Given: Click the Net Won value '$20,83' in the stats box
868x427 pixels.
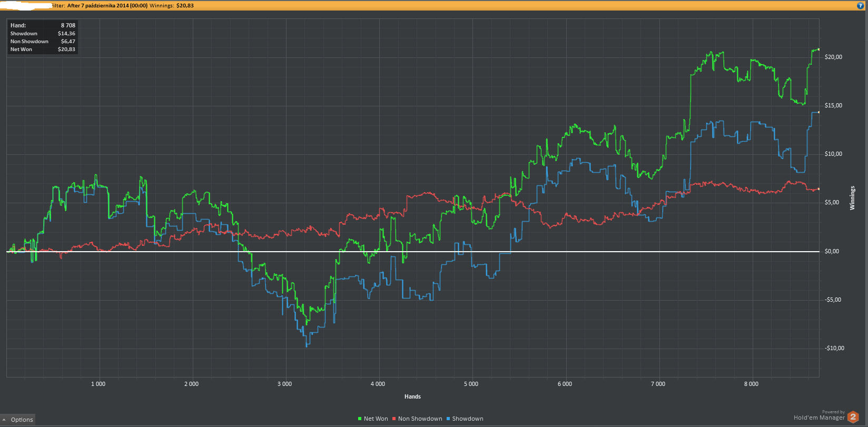Looking at the screenshot, I should click(67, 49).
